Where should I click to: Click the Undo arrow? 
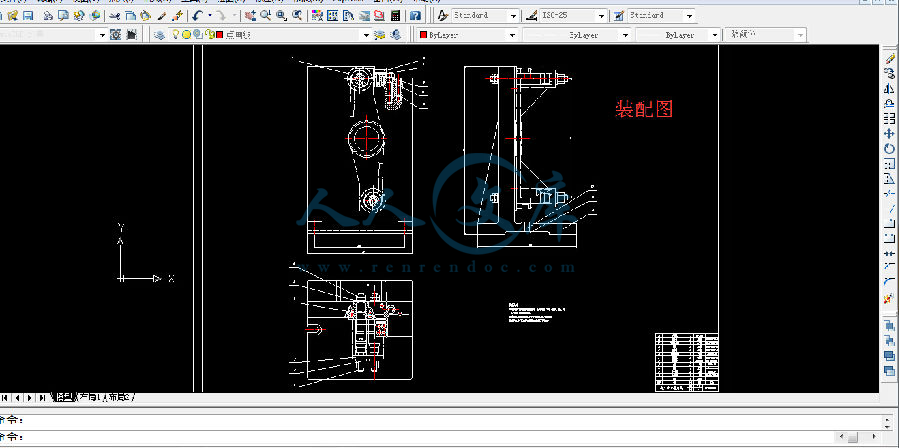point(197,15)
